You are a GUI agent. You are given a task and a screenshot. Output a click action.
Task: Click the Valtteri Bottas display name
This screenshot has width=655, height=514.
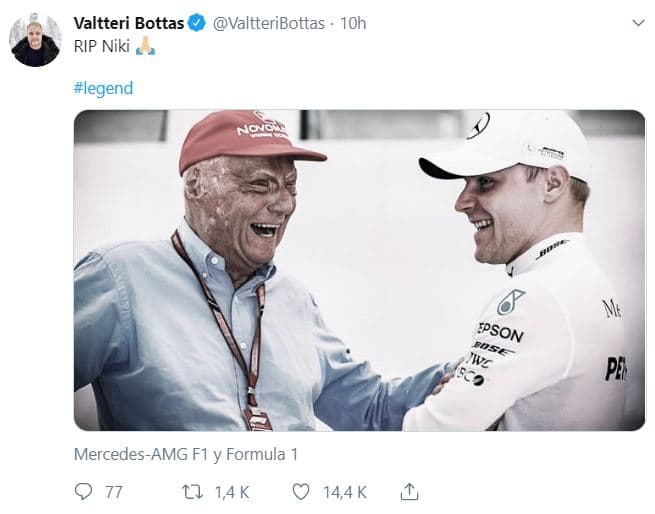pos(130,23)
